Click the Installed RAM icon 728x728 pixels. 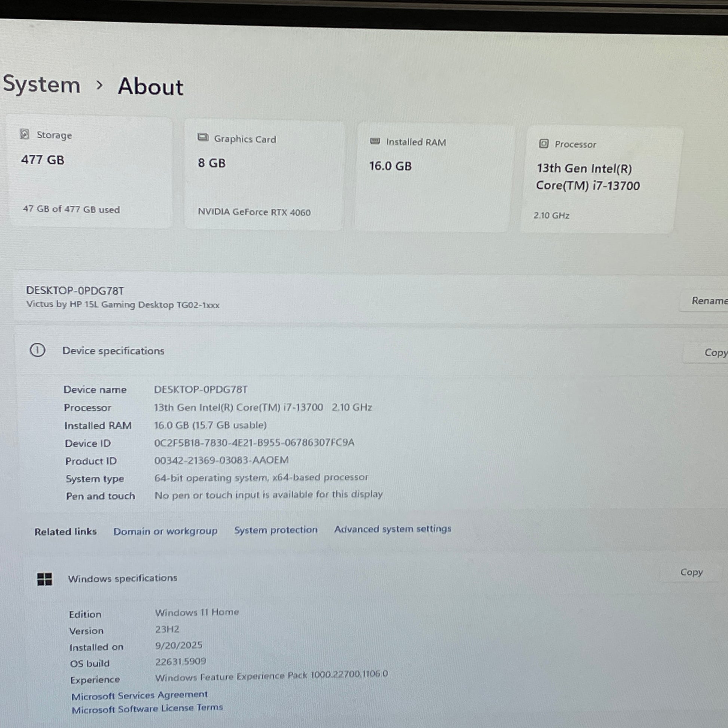point(374,141)
